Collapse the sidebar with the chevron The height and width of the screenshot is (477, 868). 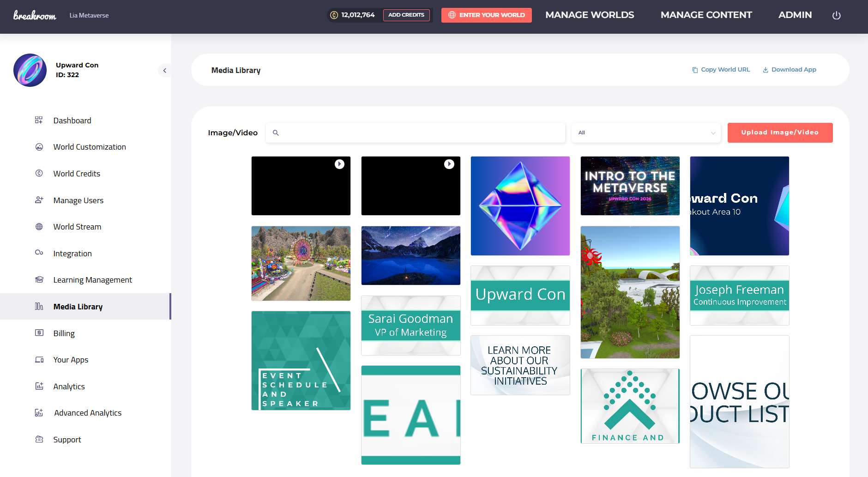(165, 70)
